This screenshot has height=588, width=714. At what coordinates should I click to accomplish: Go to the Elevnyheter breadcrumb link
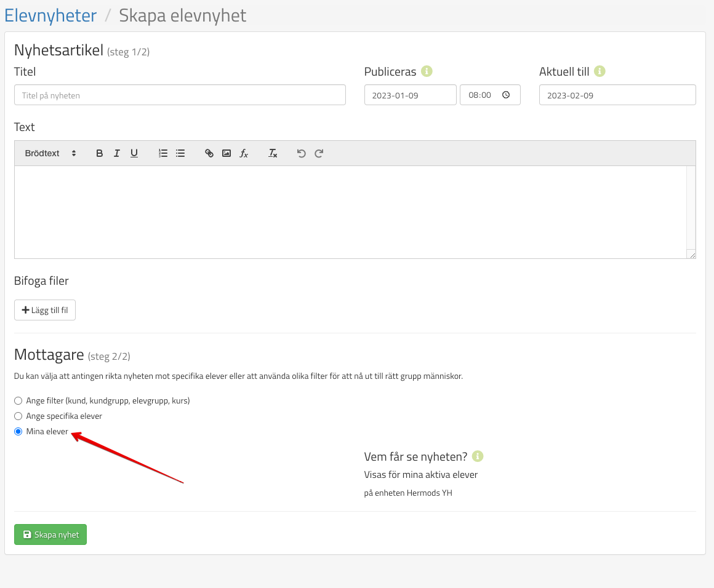(50, 15)
